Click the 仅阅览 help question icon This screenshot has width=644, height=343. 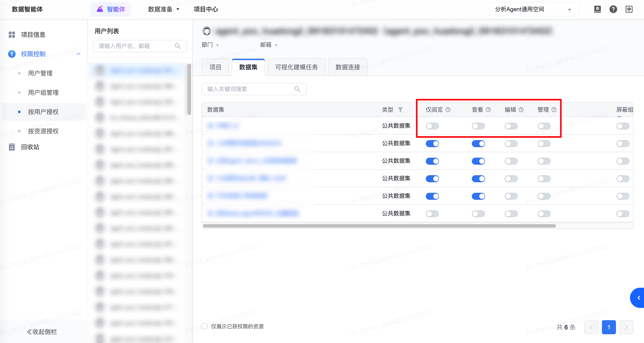(x=448, y=110)
